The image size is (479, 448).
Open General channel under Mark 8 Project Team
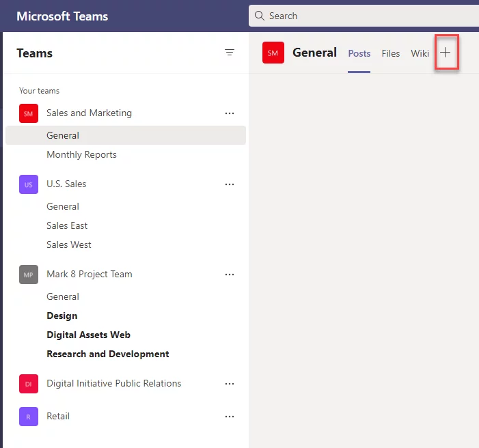click(x=63, y=296)
